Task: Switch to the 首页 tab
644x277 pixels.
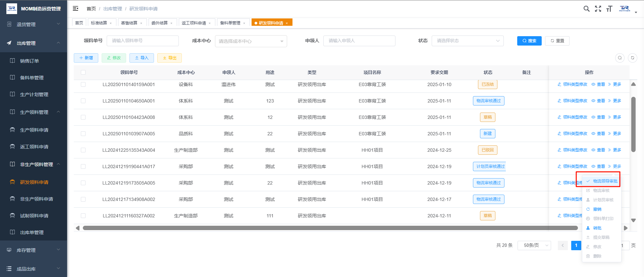Action: point(79,23)
